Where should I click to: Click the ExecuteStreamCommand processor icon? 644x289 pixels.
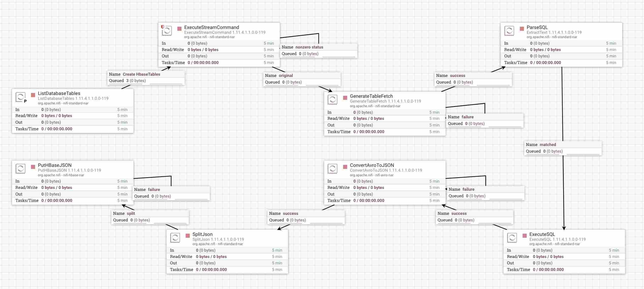[167, 31]
